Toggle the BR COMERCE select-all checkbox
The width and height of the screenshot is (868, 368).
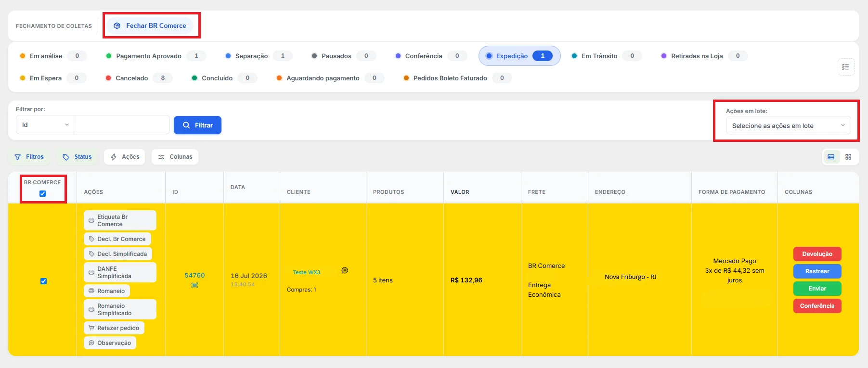coord(43,193)
